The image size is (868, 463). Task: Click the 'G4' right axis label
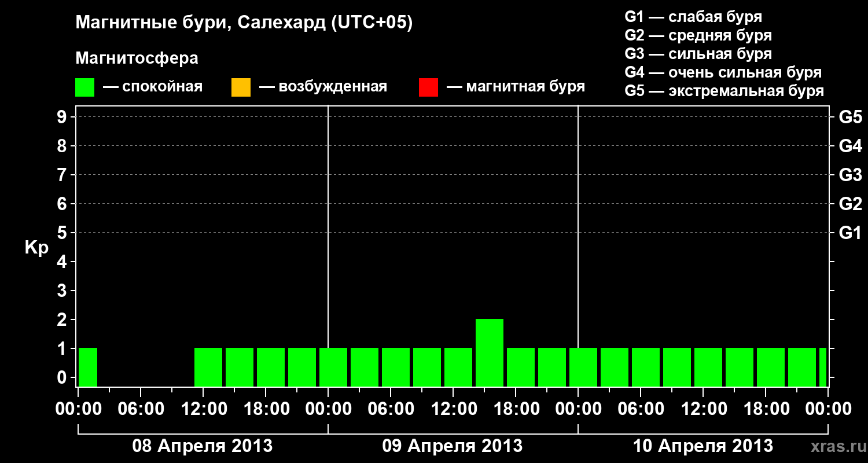pyautogui.click(x=851, y=146)
